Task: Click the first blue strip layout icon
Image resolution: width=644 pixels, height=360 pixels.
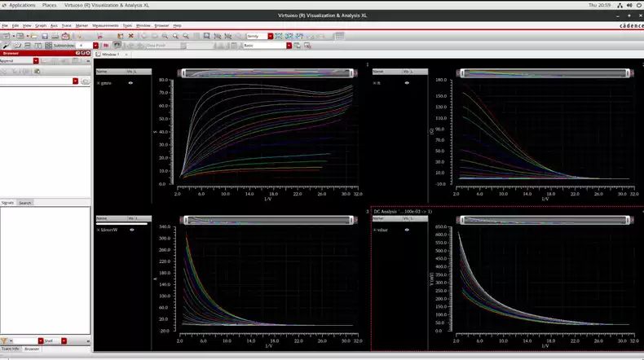Action: 279,36
